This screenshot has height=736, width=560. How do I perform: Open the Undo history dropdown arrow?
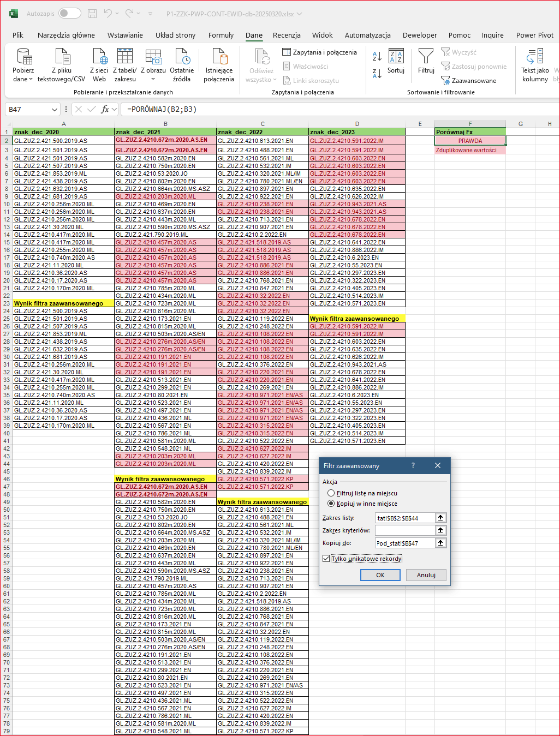118,14
